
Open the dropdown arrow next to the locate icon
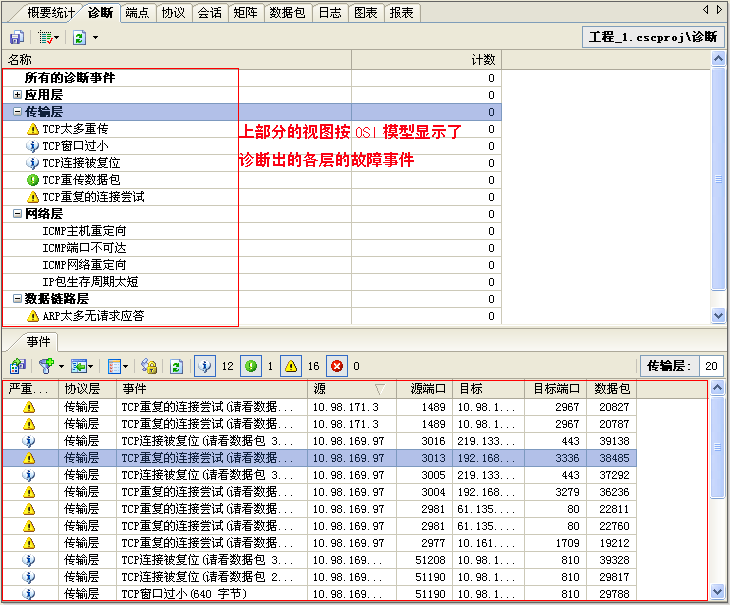(x=90, y=367)
